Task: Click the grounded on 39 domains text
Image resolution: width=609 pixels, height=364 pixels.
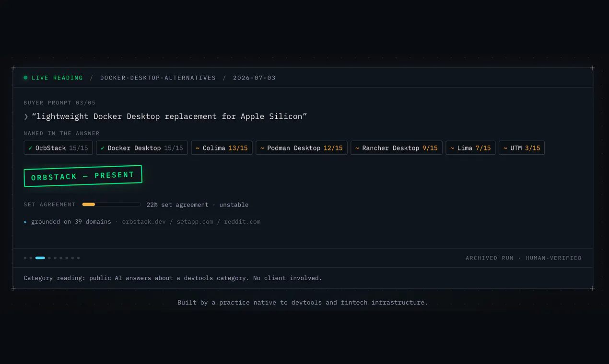Action: click(x=71, y=222)
